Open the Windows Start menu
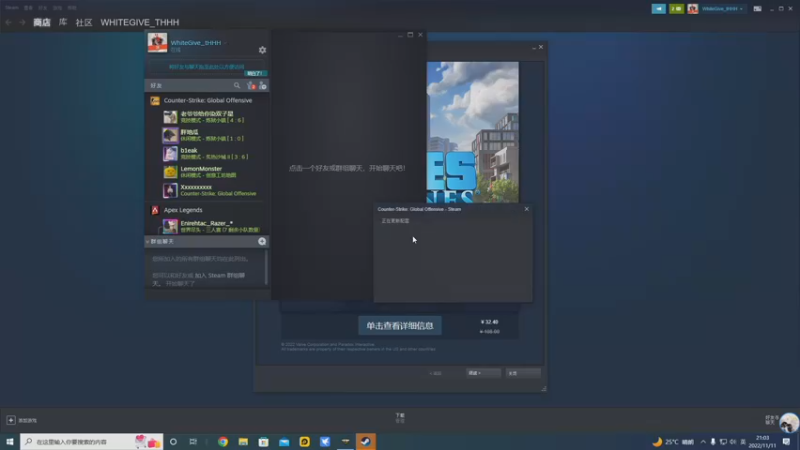This screenshot has height=450, width=800. 10,441
